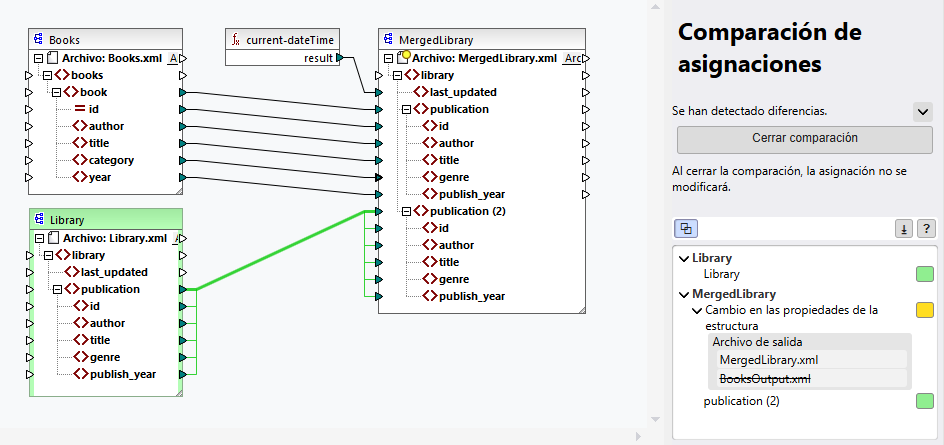
Task: Collapse 'Cambio en las propiedades de la estructura'
Action: click(x=697, y=311)
